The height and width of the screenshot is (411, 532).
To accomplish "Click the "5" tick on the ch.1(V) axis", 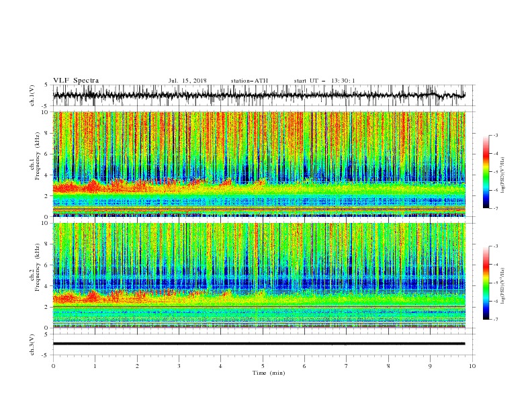I will (46, 85).
